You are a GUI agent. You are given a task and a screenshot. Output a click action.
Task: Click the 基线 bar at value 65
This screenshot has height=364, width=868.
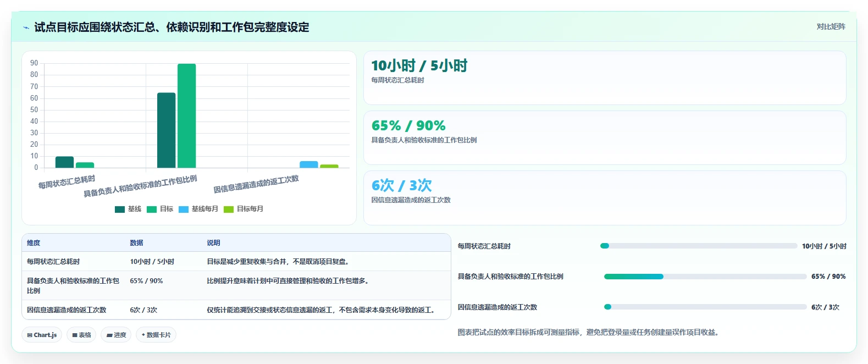[x=166, y=130]
